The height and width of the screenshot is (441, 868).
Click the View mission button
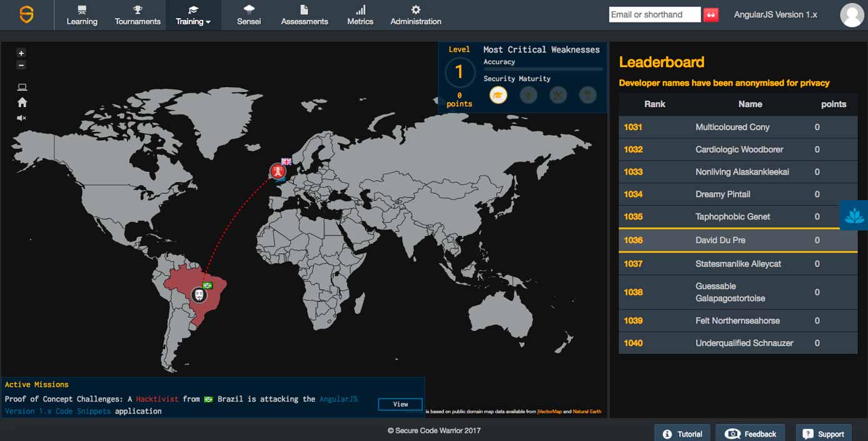400,404
